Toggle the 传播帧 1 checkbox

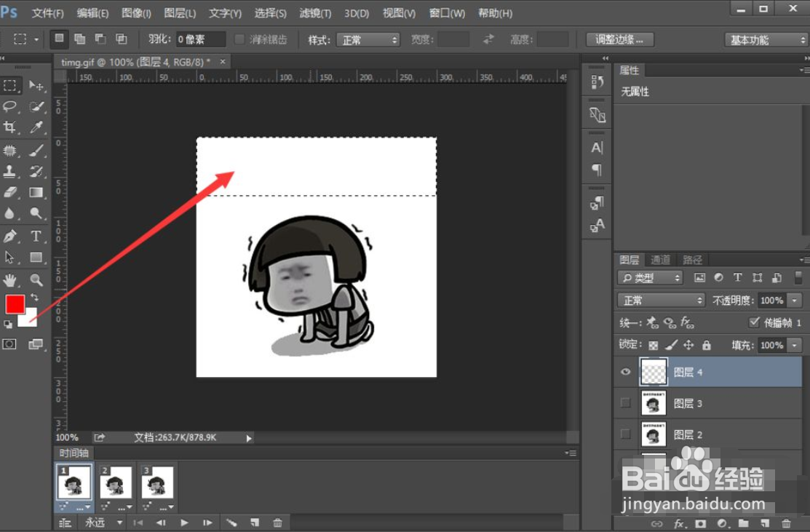tap(754, 322)
